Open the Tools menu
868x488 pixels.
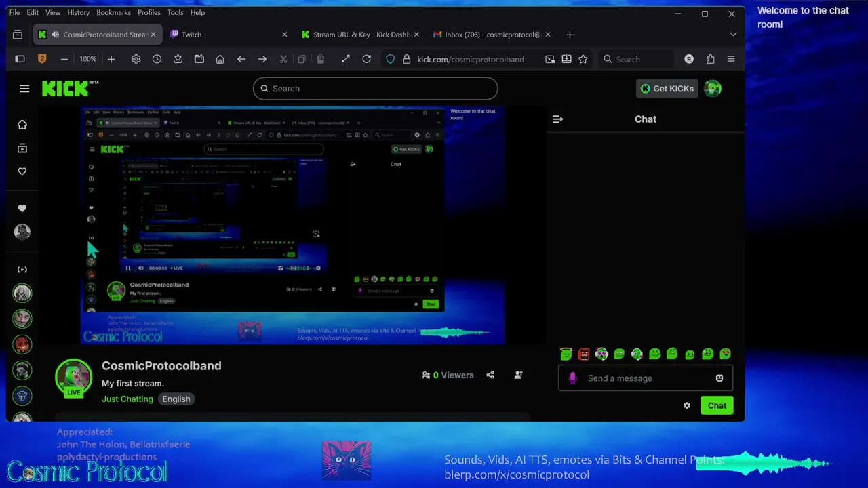(175, 12)
